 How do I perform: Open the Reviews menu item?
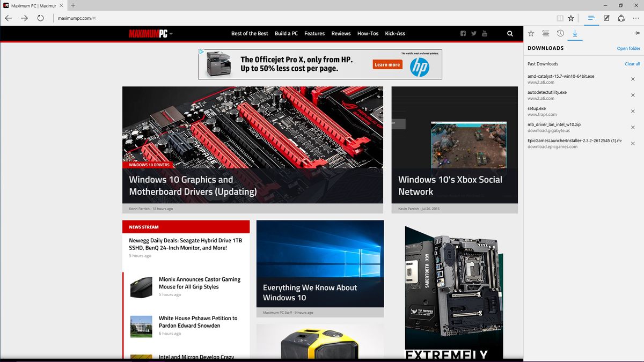coord(341,33)
